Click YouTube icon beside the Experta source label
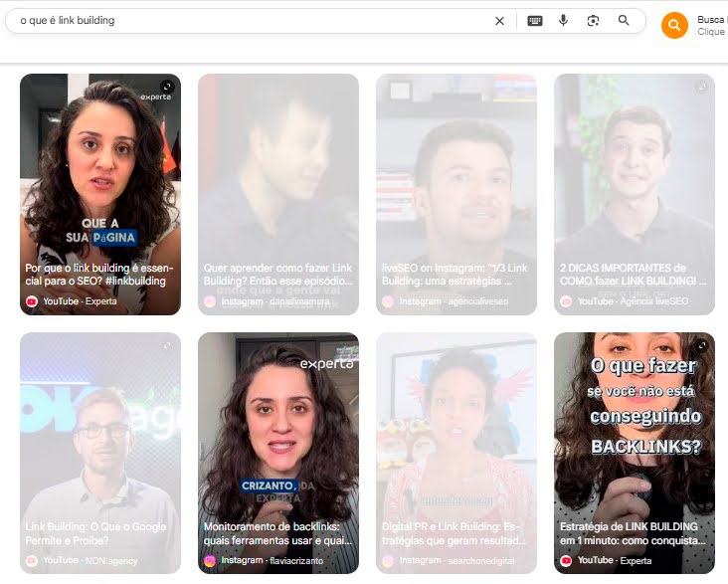This screenshot has width=728, height=584. 32,300
